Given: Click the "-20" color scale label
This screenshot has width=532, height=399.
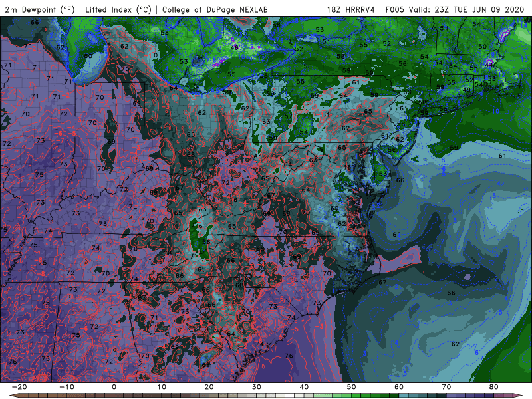Looking at the screenshot, I should (19, 387).
